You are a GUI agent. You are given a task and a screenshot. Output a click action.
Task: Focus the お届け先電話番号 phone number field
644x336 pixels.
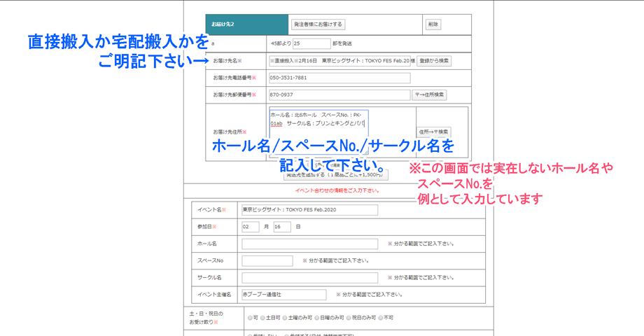click(339, 78)
